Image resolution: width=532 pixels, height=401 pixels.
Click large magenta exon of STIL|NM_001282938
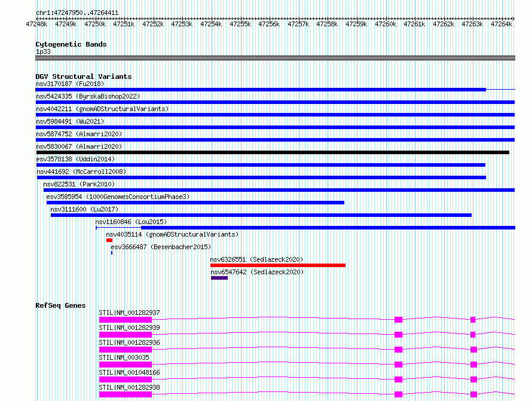[125, 394]
